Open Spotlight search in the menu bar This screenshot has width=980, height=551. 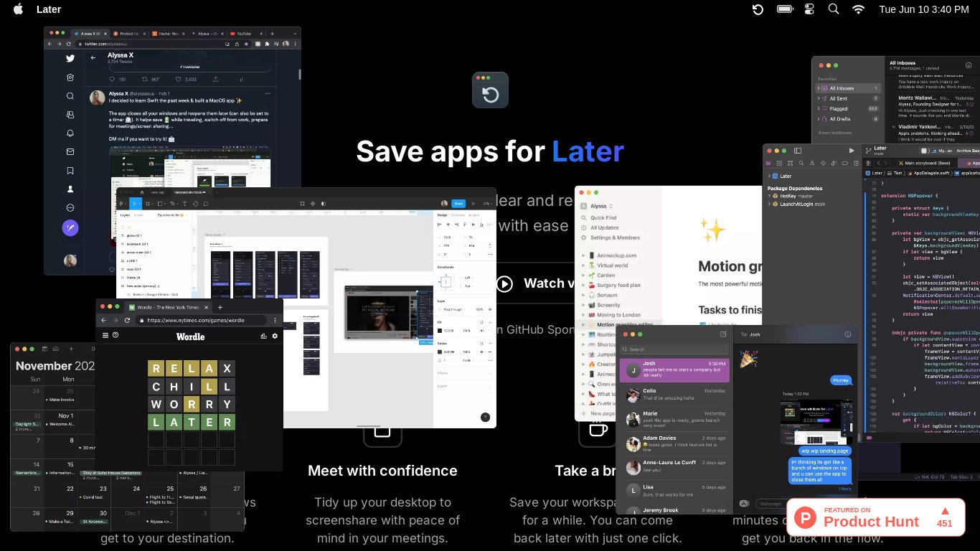tap(834, 9)
